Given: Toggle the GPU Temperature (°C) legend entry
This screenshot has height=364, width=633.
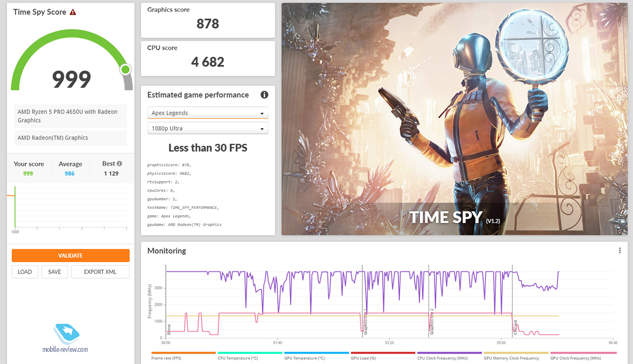Looking at the screenshot, I should 316,356.
